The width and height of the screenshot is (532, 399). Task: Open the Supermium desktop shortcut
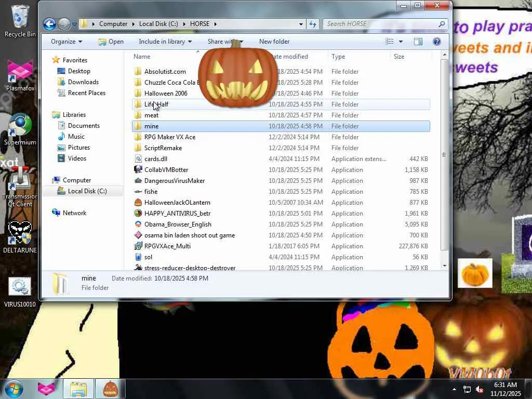click(x=20, y=129)
